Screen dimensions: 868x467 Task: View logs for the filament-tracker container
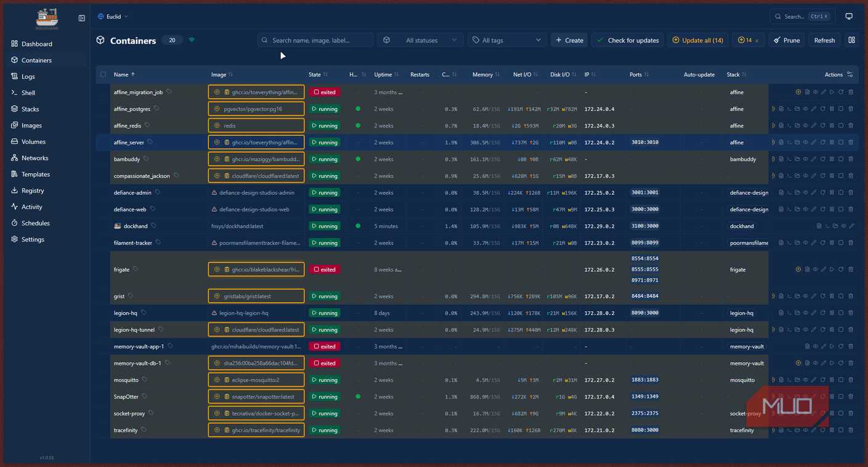pyautogui.click(x=781, y=243)
